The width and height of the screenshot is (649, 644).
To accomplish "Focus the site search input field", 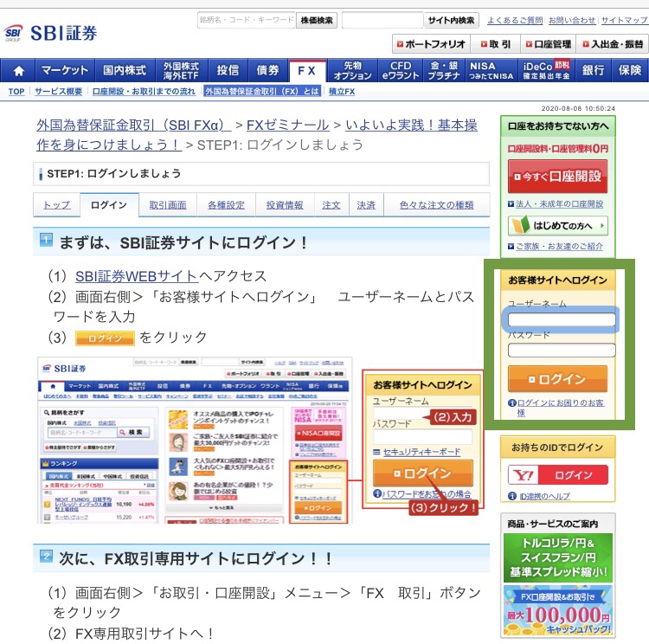I will [x=382, y=20].
